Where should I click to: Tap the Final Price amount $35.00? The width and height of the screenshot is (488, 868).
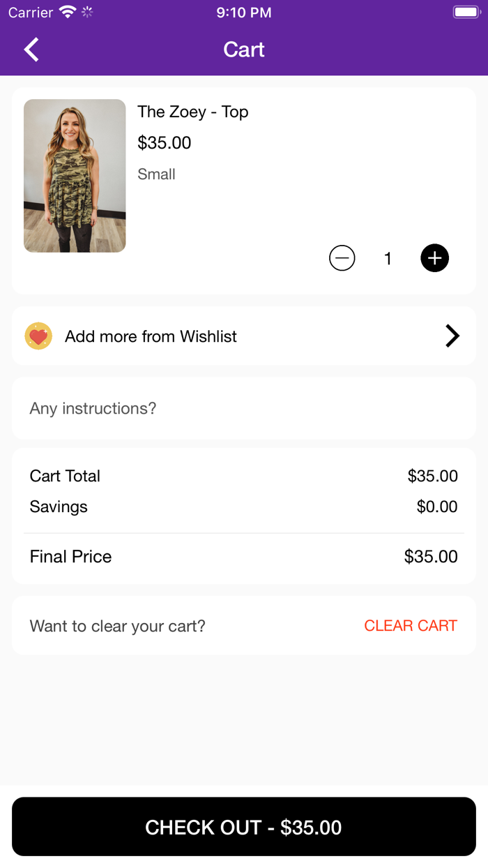[x=431, y=556]
